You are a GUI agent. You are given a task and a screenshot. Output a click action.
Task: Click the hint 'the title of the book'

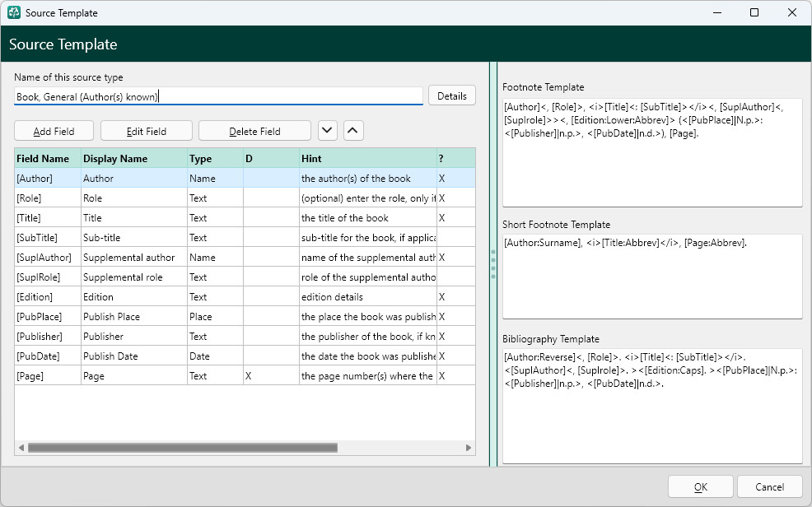(345, 218)
